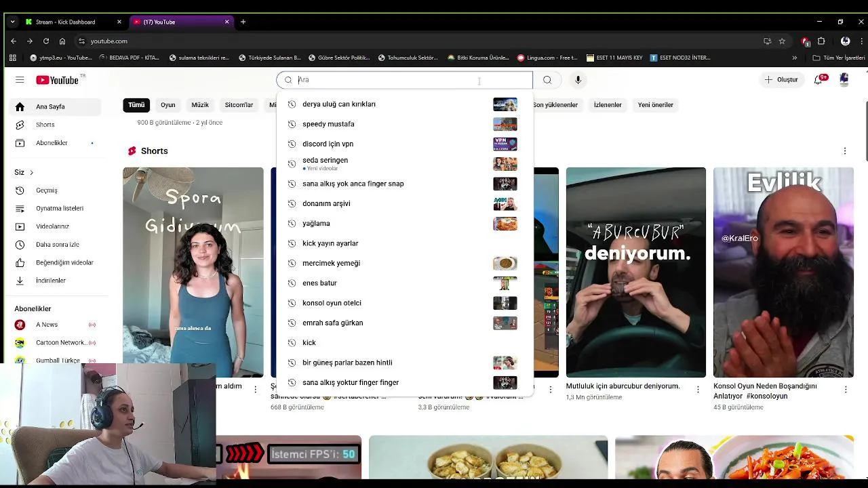Select the Sitcom'lar filter chip
The width and height of the screenshot is (868, 488).
pos(239,105)
